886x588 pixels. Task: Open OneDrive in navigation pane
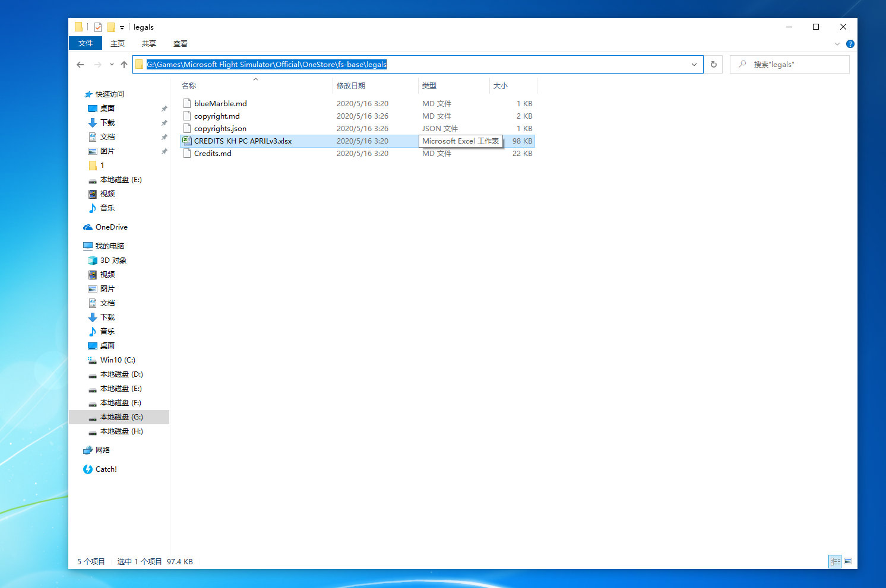click(x=112, y=227)
